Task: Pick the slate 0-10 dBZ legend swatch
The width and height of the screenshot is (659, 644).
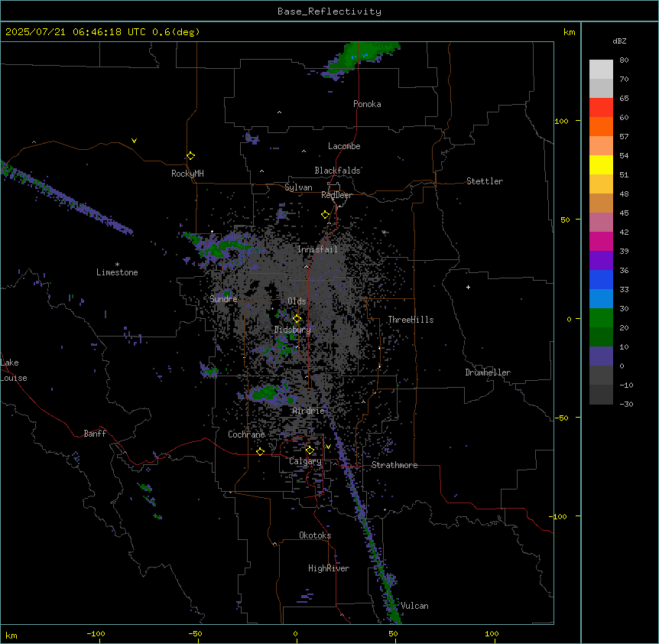Action: click(601, 356)
